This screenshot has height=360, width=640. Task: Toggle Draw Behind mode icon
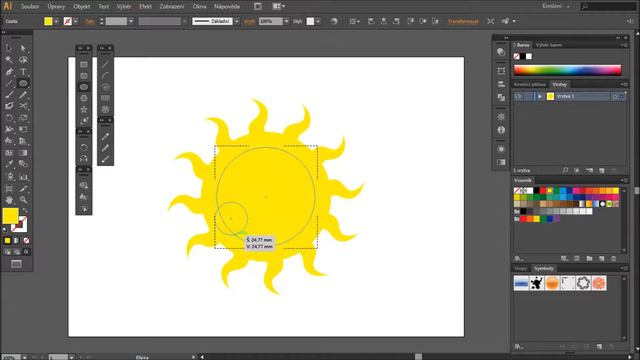(x=17, y=252)
